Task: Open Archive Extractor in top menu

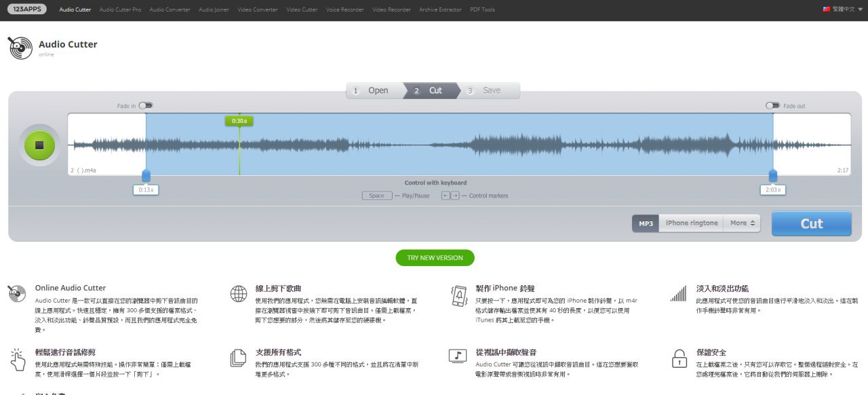Action: [440, 10]
